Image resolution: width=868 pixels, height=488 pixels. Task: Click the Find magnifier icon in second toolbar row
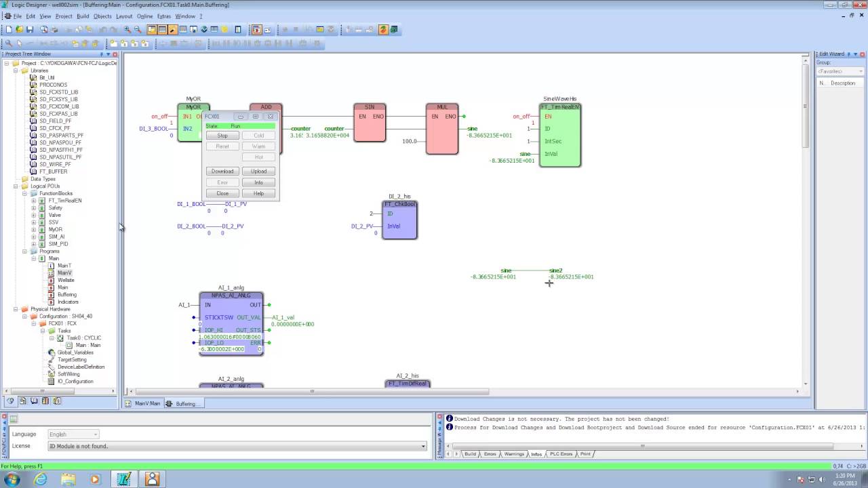(x=9, y=43)
